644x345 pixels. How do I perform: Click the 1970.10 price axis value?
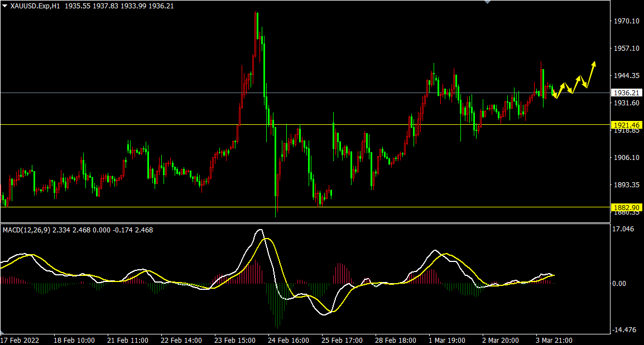[626, 21]
